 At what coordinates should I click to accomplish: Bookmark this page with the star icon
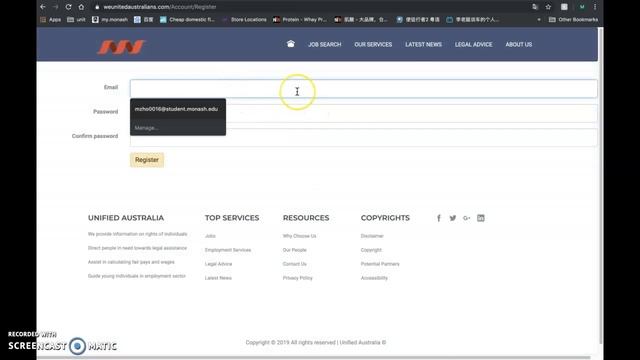click(548, 7)
